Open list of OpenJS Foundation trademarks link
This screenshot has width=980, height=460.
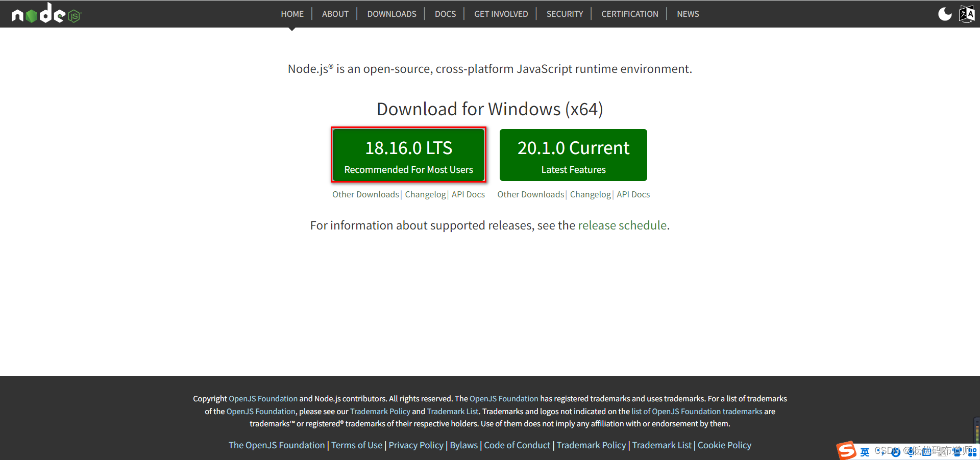click(697, 412)
